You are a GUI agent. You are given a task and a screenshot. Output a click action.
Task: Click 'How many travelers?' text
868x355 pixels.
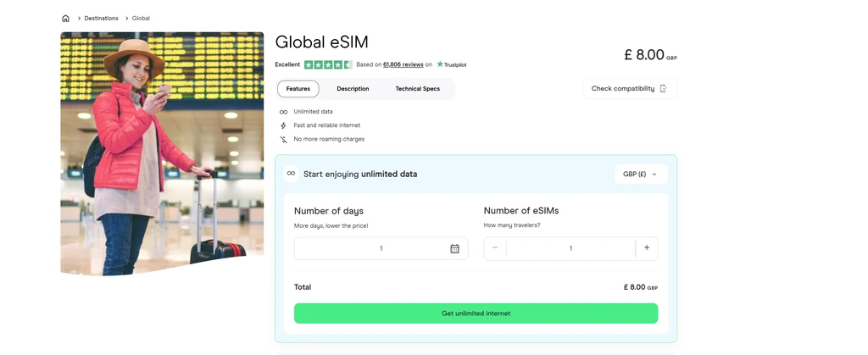[512, 225]
